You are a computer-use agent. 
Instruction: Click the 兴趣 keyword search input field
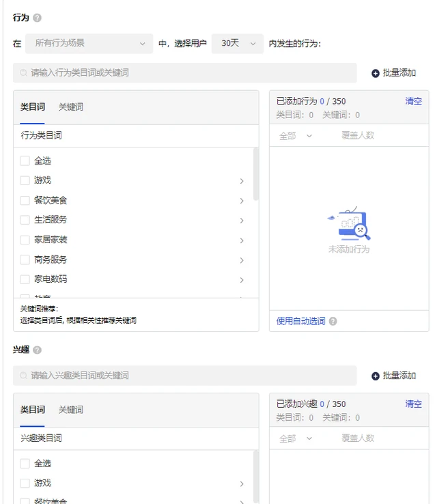tap(191, 376)
